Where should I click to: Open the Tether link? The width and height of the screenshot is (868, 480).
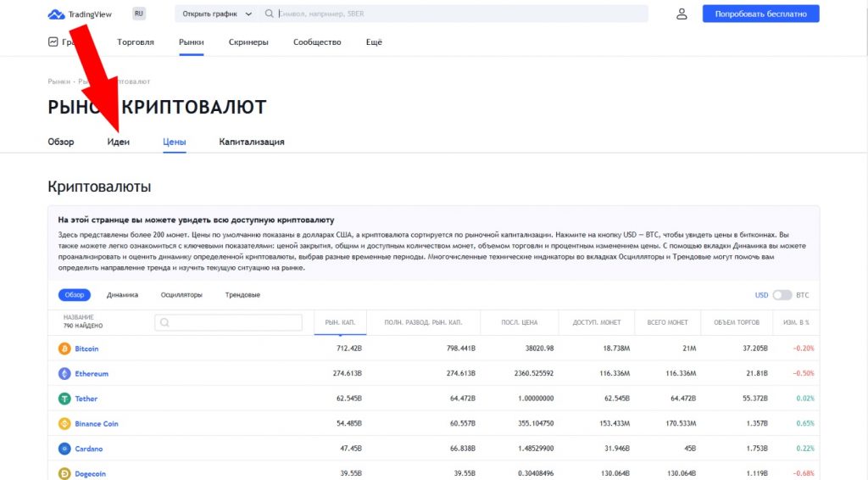pyautogui.click(x=86, y=399)
